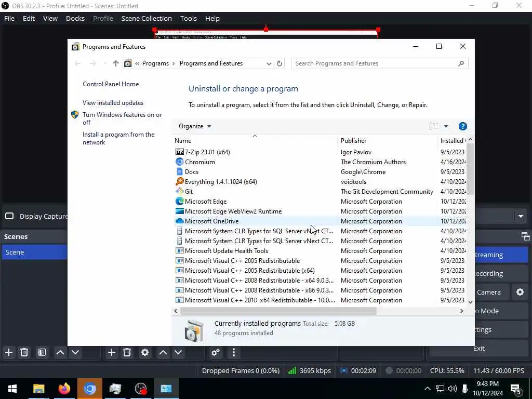Click the scroll down arrow of program list
The height and width of the screenshot is (399, 532).
[x=470, y=302]
